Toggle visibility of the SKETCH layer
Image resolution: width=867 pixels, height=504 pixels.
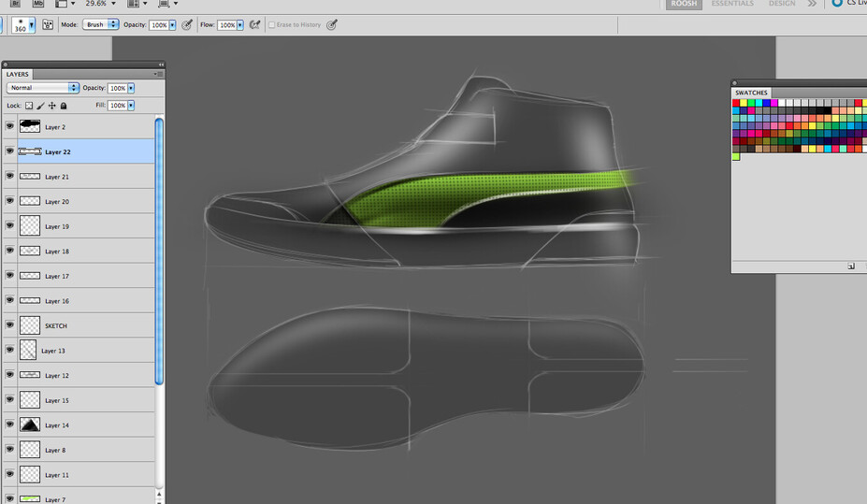point(9,325)
